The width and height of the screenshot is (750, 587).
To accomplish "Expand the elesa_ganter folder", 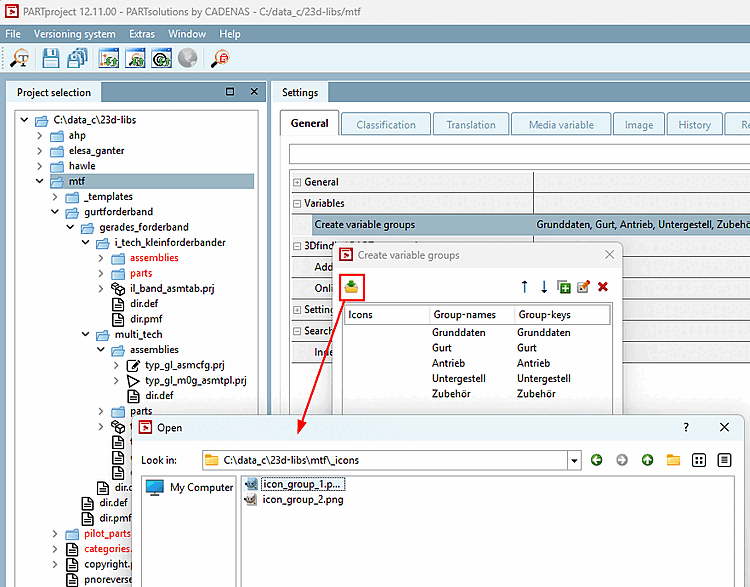I will pyautogui.click(x=40, y=151).
